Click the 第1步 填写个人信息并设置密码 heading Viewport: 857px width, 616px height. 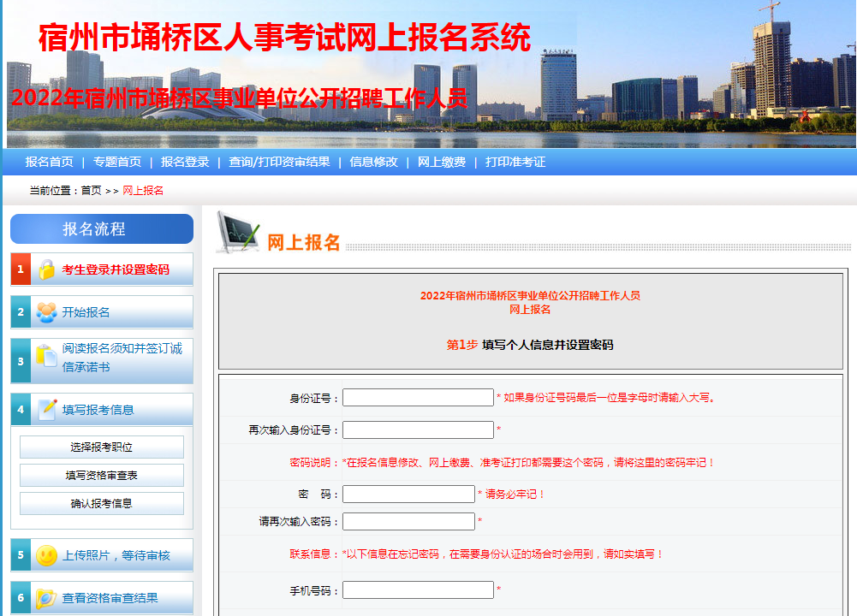pos(530,345)
